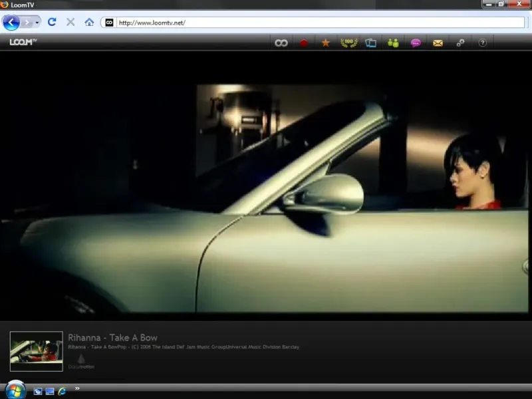Viewport: 532px width, 399px height.
Task: Click the help question mark icon
Action: coord(483,43)
